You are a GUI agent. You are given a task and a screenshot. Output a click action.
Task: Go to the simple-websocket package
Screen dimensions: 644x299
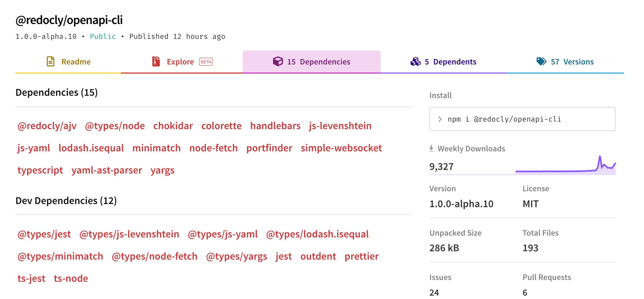[341, 148]
